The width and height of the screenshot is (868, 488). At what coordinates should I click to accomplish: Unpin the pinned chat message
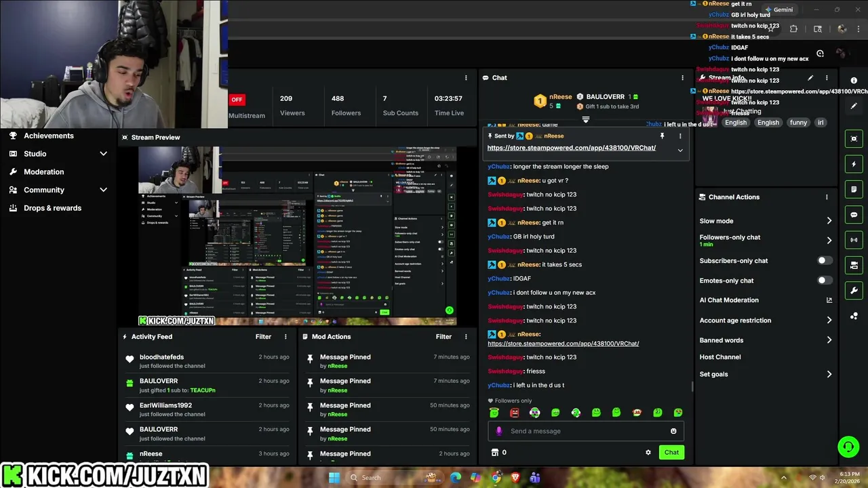click(663, 136)
